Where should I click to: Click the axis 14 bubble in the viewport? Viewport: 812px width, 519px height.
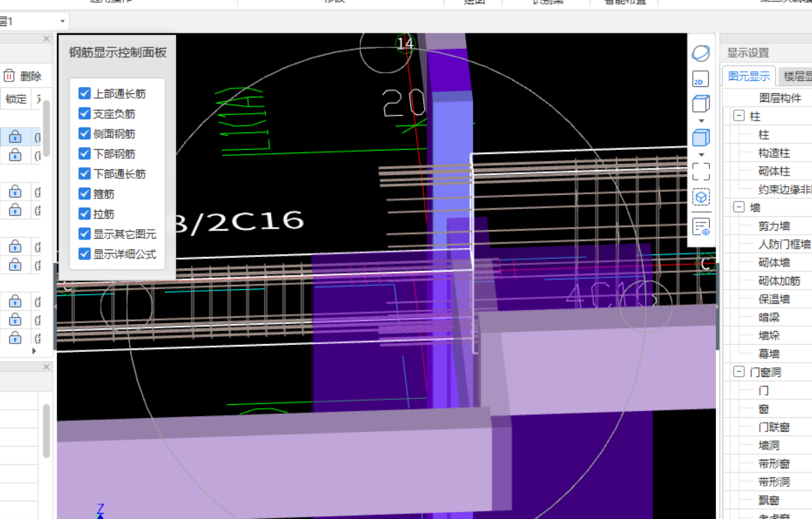coord(405,44)
